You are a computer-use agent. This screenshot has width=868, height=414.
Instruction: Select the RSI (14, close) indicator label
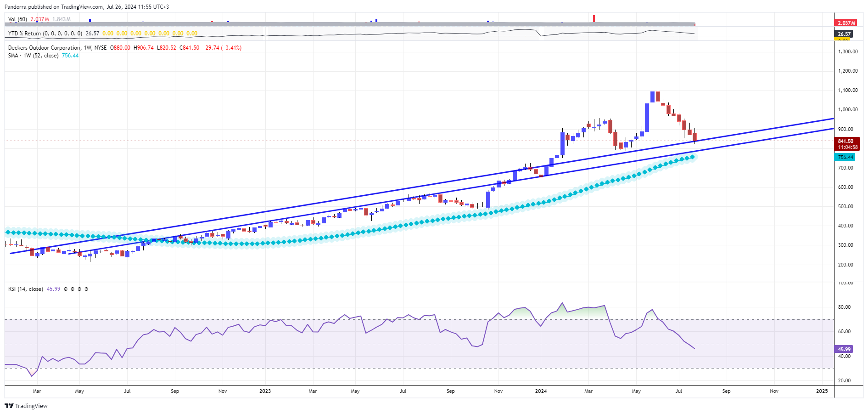(26, 289)
